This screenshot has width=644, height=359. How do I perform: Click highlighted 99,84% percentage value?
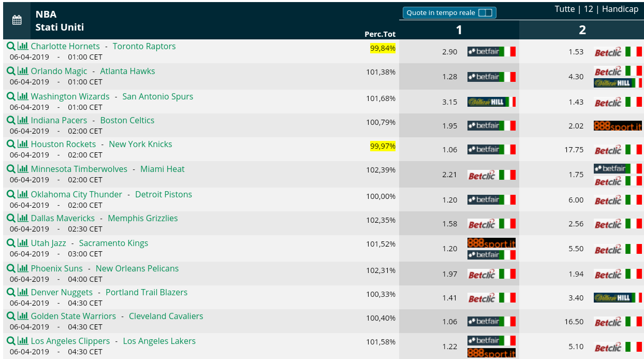[383, 48]
